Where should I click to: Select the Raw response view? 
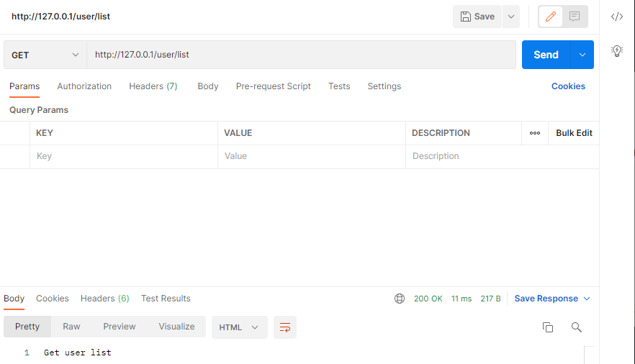(71, 327)
